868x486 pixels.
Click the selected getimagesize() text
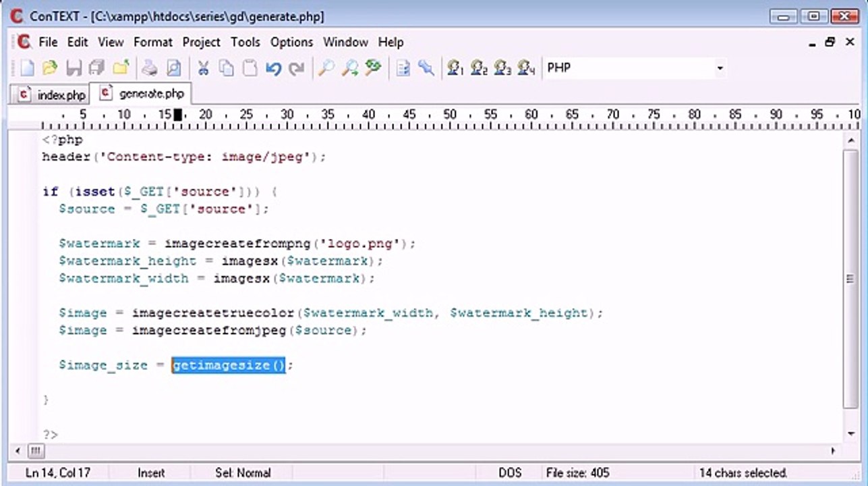click(229, 365)
